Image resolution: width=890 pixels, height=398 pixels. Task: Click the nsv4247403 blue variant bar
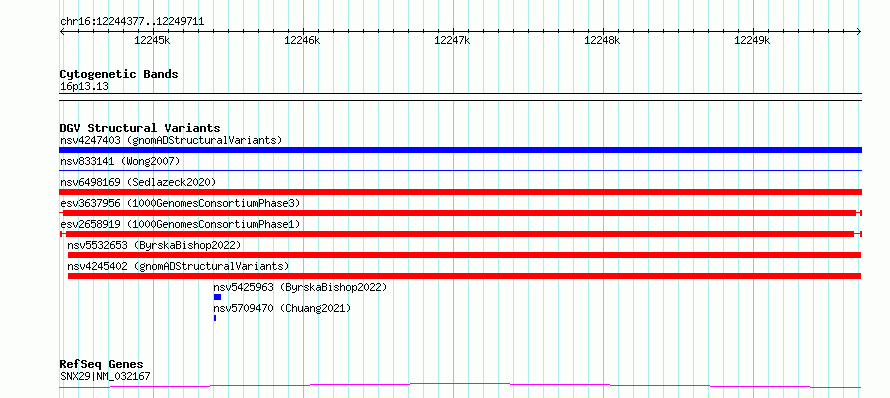tap(460, 150)
